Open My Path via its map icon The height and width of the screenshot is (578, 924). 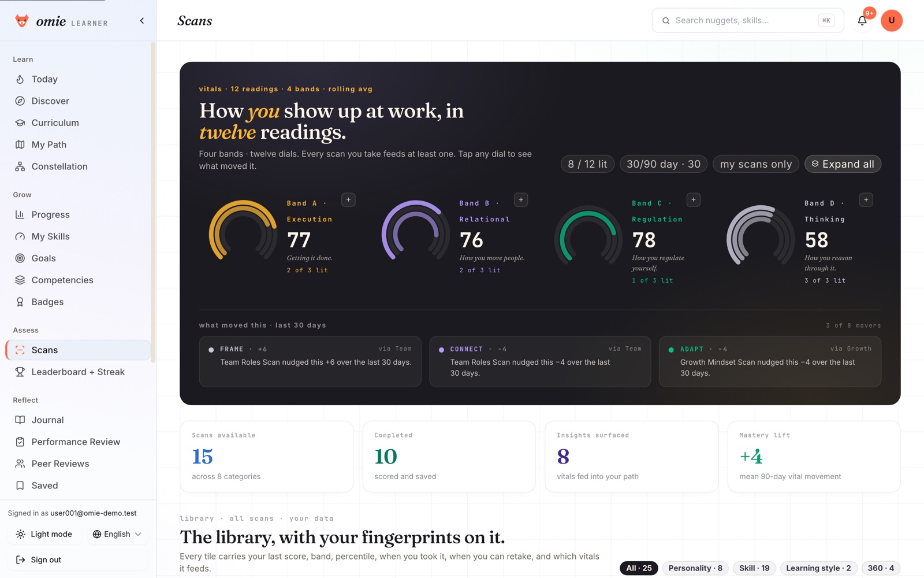[20, 144]
